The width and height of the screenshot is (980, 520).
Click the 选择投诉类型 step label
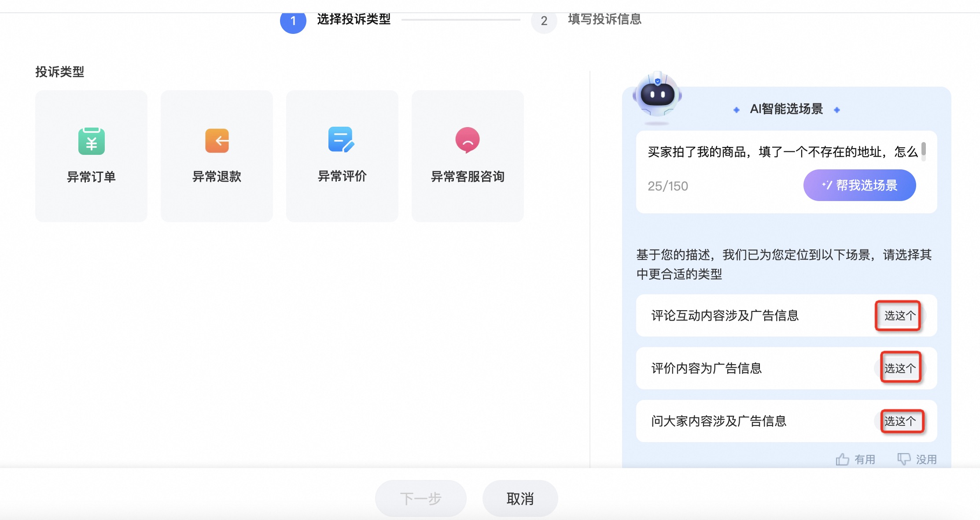tap(354, 19)
